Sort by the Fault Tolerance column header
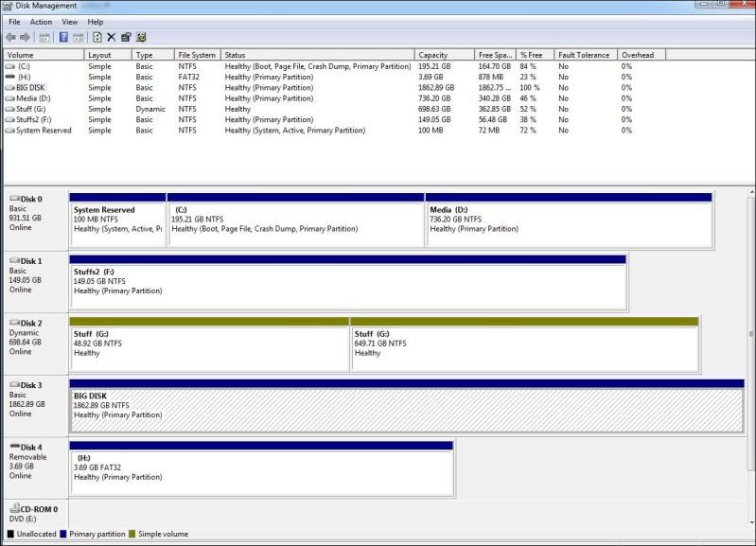This screenshot has width=756, height=546. (x=586, y=55)
